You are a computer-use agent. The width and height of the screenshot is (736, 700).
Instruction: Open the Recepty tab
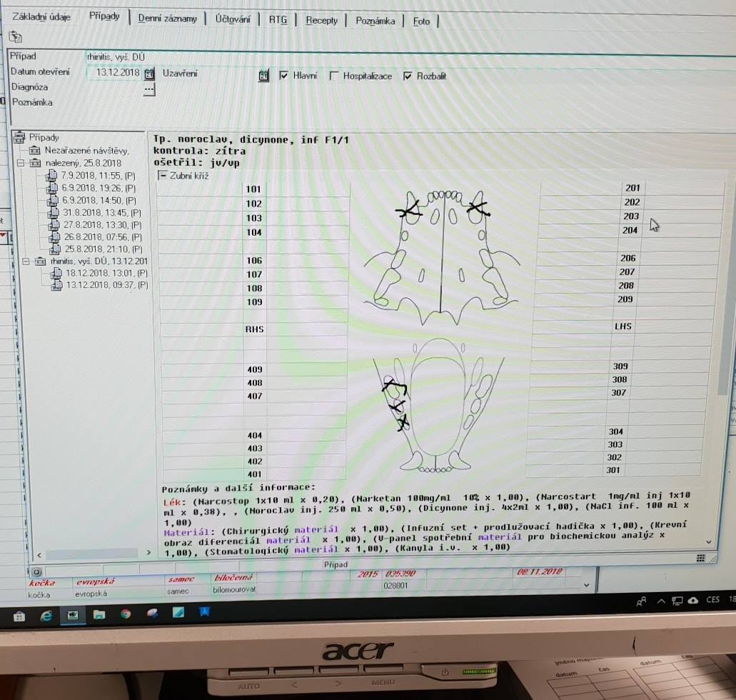[321, 20]
